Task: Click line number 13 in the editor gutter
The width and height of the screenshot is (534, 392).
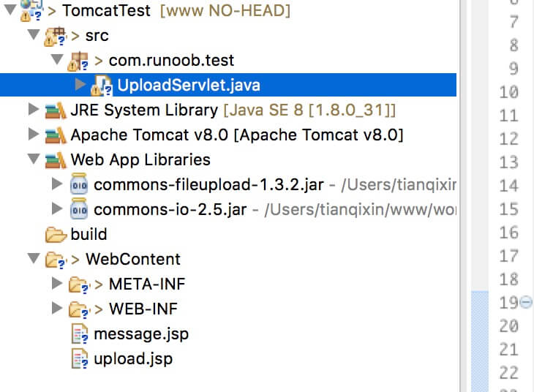Action: (508, 162)
